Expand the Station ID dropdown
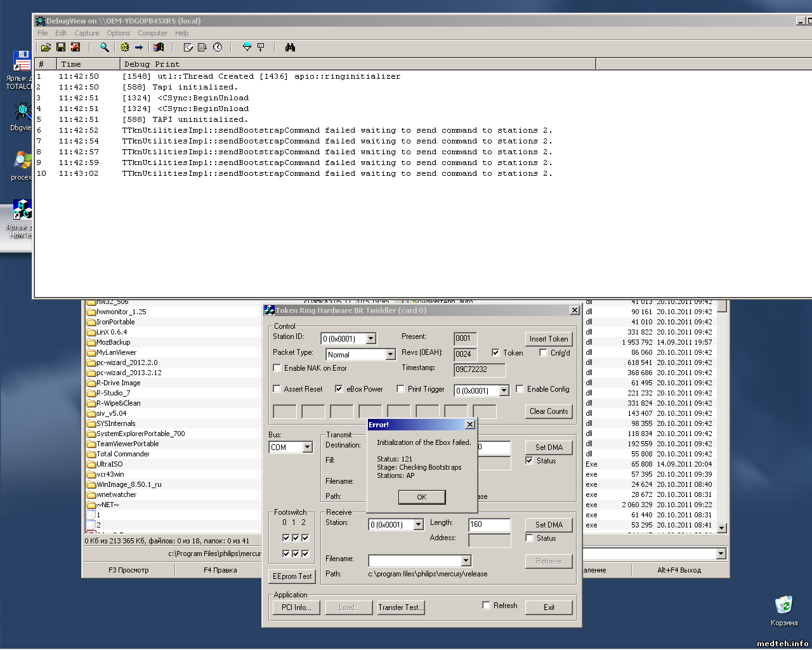The height and width of the screenshot is (650, 812). [371, 339]
